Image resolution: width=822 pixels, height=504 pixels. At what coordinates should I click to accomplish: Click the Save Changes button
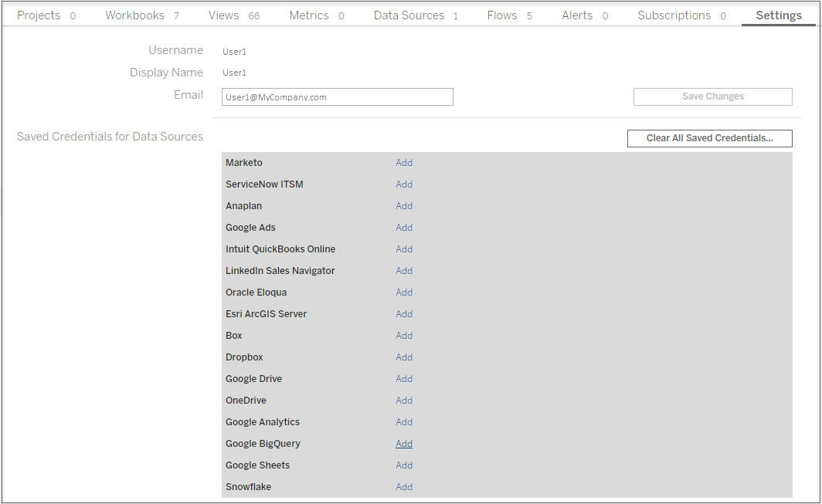tap(712, 96)
